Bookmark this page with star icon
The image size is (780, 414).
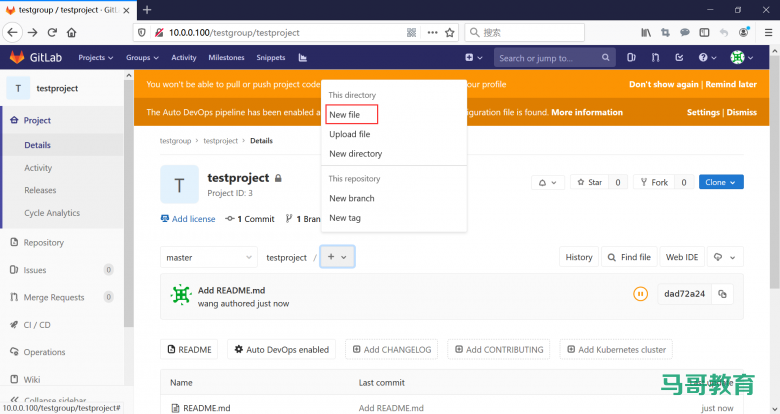pos(450,32)
